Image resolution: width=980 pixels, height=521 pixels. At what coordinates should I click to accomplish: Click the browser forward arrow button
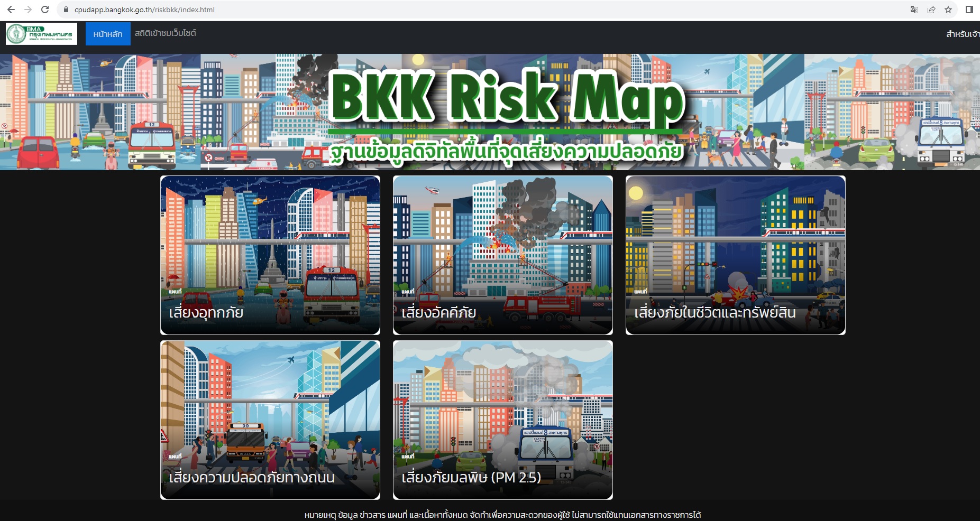28,10
